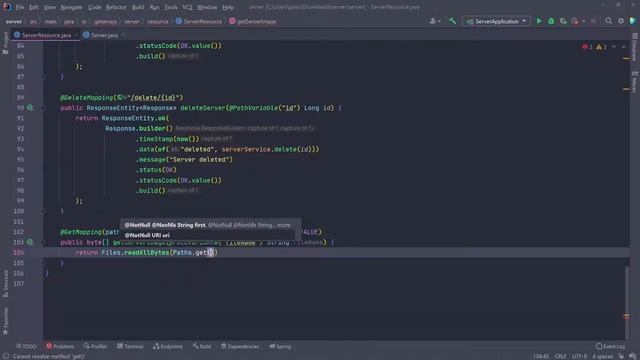Open the Maven tool window on the right

[x=635, y=82]
